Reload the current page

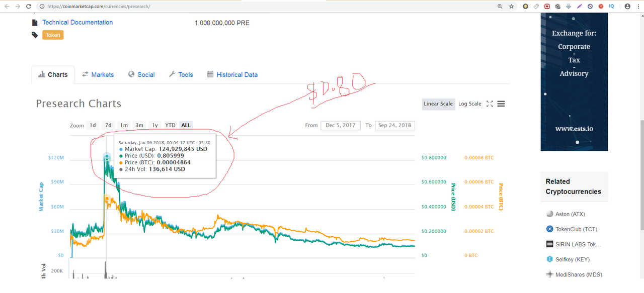(29, 7)
